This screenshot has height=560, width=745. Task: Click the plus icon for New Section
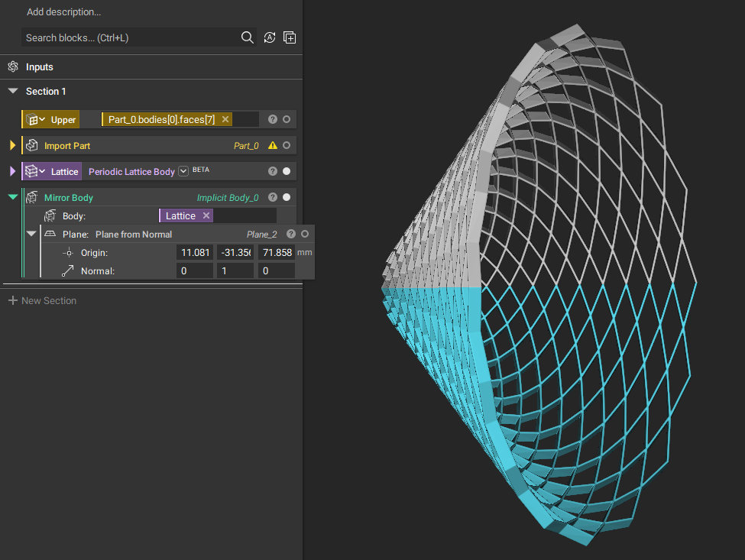(13, 300)
